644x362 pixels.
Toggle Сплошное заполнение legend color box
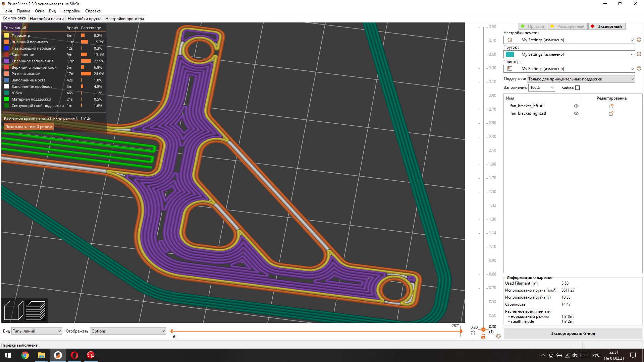click(6, 61)
